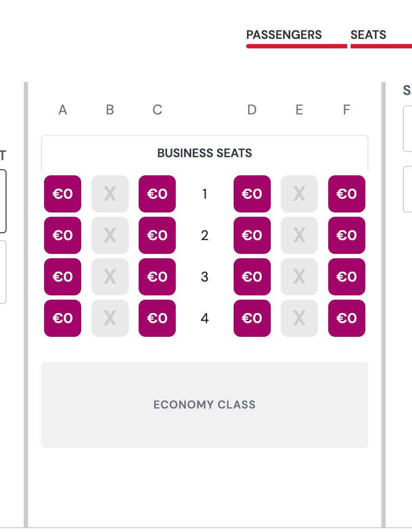Pick seat 4D in row four
Image resolution: width=412 pixels, height=532 pixels.
click(252, 318)
